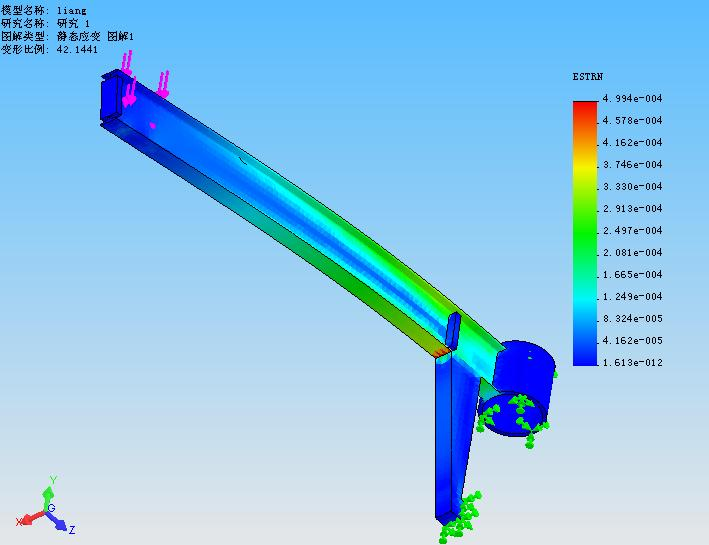This screenshot has height=545, width=709.
Task: Click the XYZ coordinate triad
Action: [45, 507]
